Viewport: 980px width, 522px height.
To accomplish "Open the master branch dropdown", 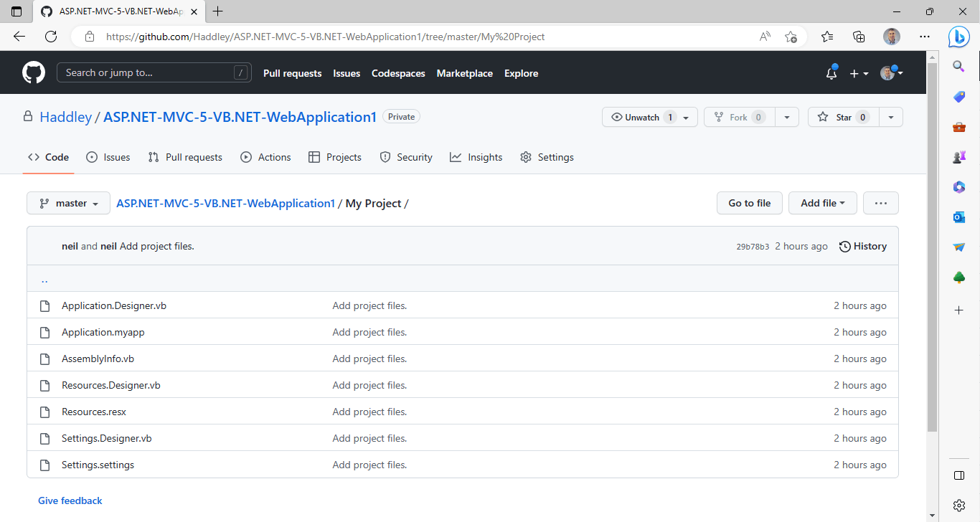I will pyautogui.click(x=67, y=203).
